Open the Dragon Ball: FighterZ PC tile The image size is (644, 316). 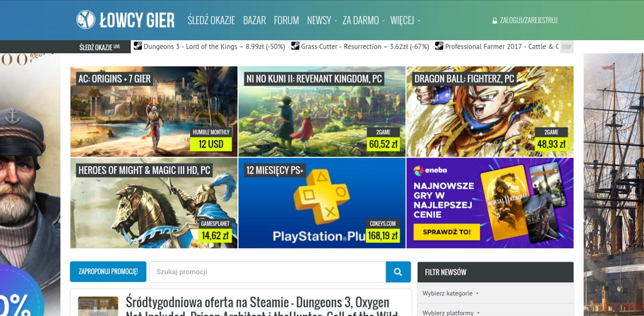[490, 112]
